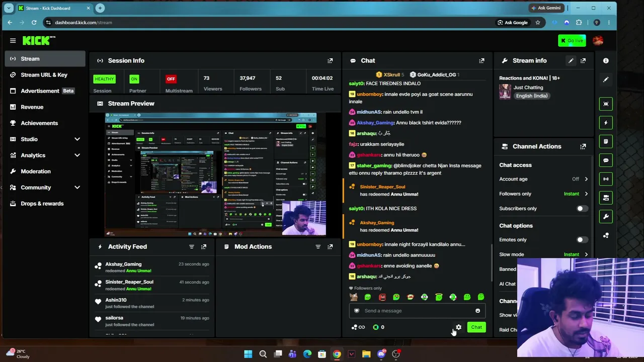Toggle the note icon in the right rail
The image size is (644, 362).
tap(606, 142)
